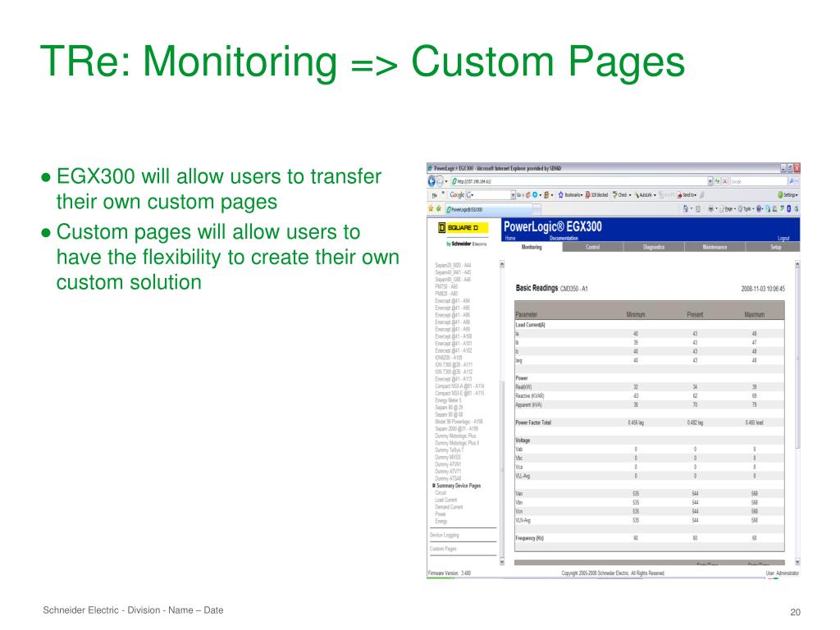Click AutoLink in the Google toolbar
This screenshot has width=840, height=630.
[646, 194]
